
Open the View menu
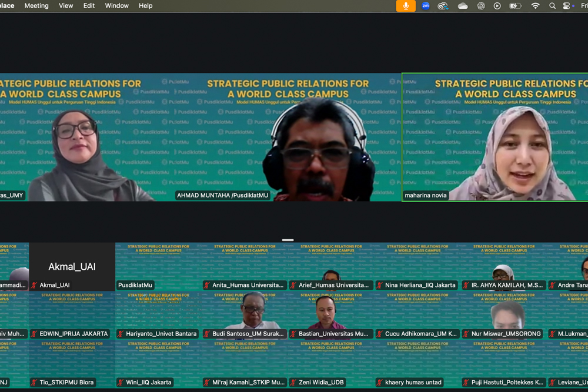66,6
